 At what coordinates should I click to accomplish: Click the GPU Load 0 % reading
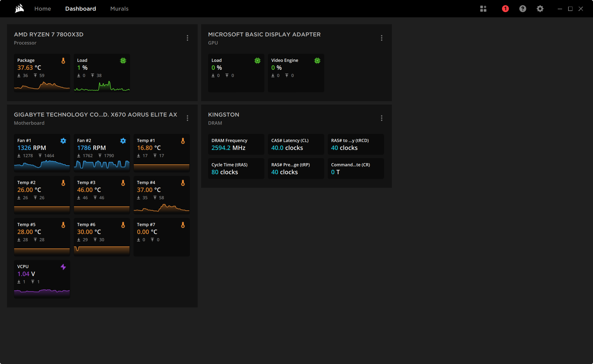click(x=217, y=68)
